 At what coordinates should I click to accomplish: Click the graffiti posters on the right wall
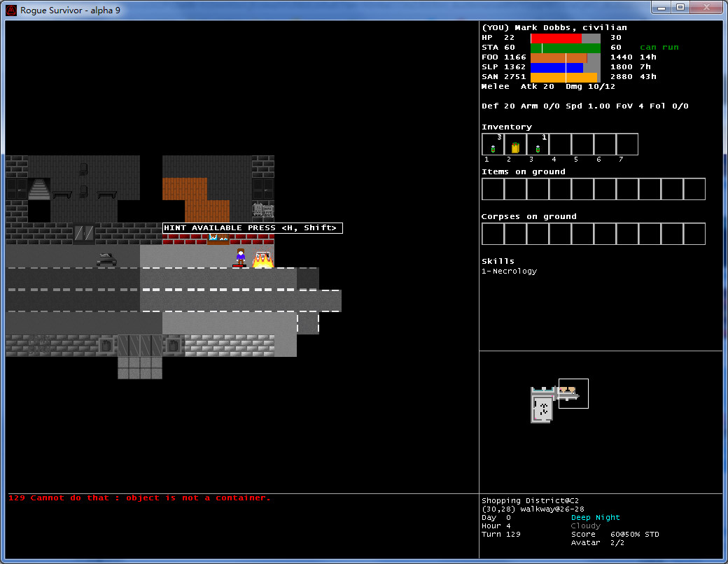pos(262,210)
